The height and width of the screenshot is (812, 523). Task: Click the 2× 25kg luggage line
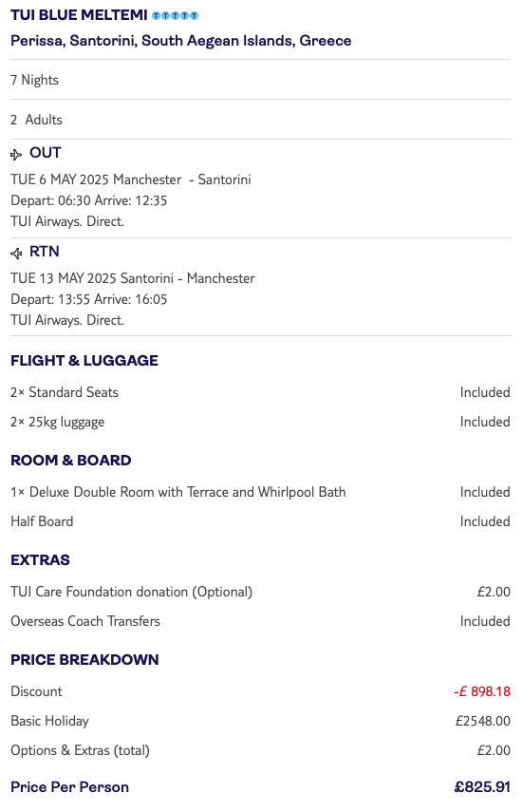260,422
